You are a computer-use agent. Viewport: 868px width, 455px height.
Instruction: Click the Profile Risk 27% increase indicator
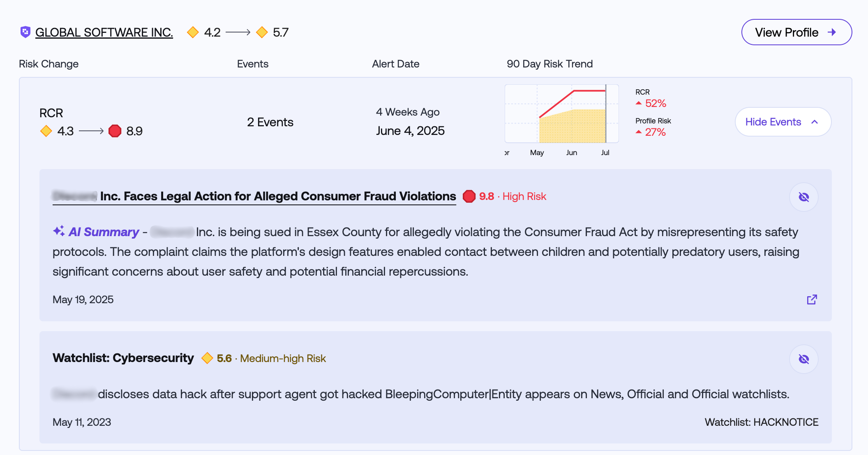pyautogui.click(x=651, y=132)
